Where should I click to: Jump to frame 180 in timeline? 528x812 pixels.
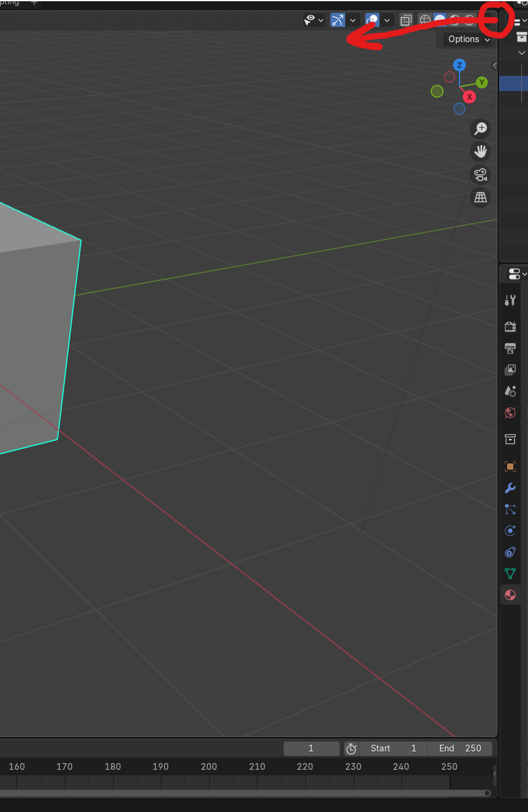[113, 767]
